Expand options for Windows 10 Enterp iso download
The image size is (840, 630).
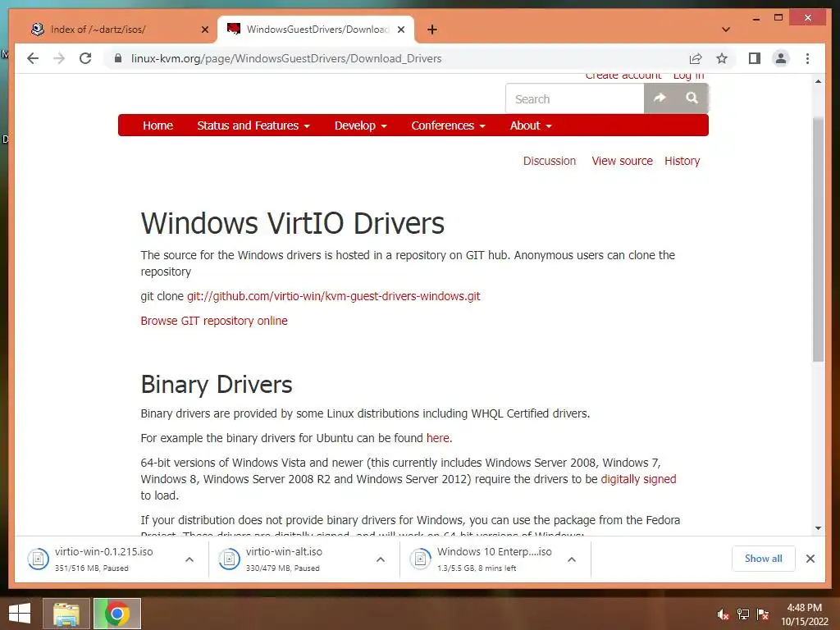(x=572, y=559)
